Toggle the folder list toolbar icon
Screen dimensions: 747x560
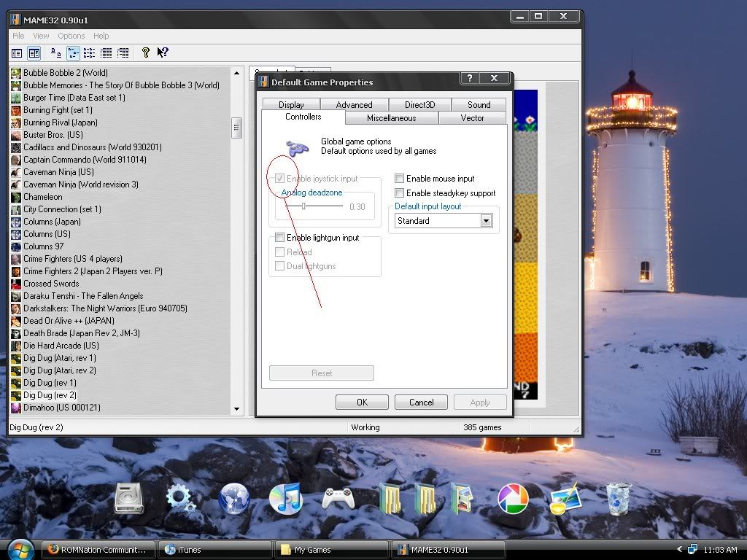point(17,52)
